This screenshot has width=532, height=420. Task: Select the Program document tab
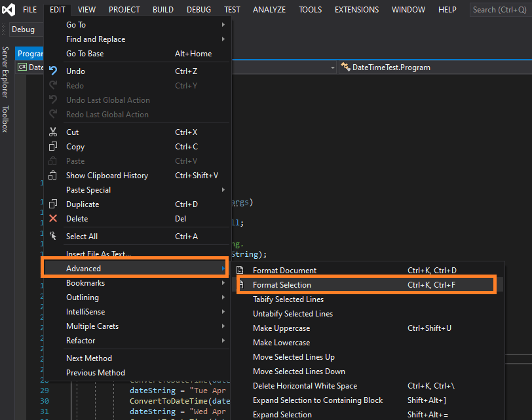(30, 54)
